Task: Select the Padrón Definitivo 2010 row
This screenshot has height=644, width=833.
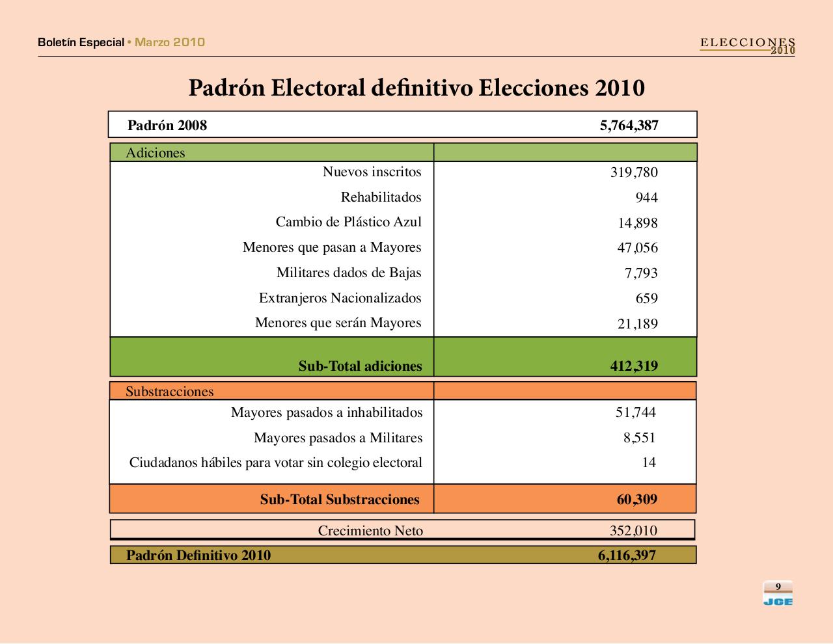Action: tap(402, 556)
